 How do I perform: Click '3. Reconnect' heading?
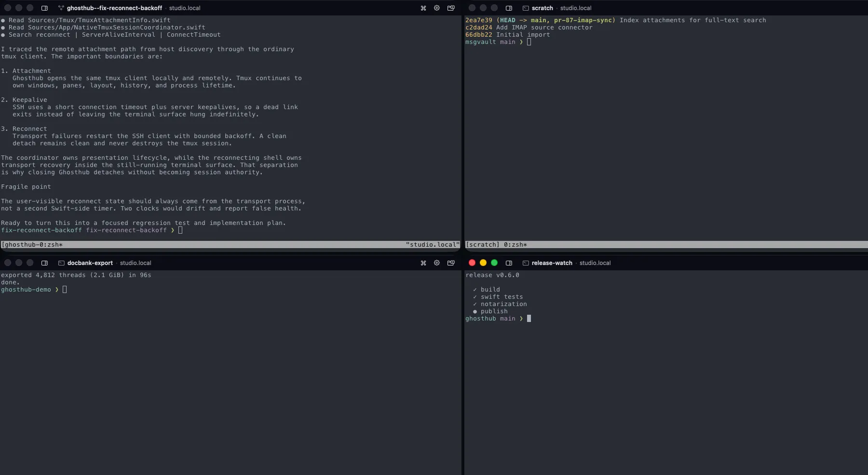click(x=24, y=129)
